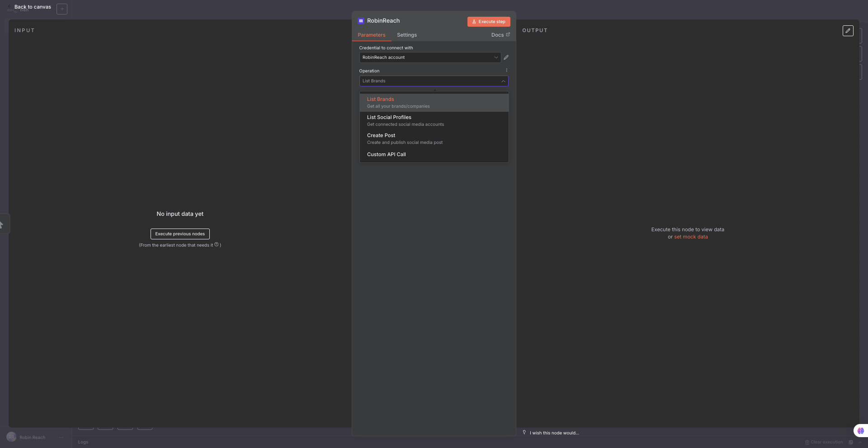
Task: Open logs in a new window icon
Action: (851, 442)
